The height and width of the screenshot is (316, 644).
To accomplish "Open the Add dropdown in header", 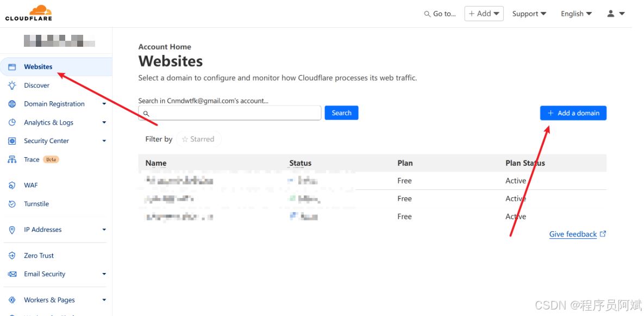I will (484, 14).
